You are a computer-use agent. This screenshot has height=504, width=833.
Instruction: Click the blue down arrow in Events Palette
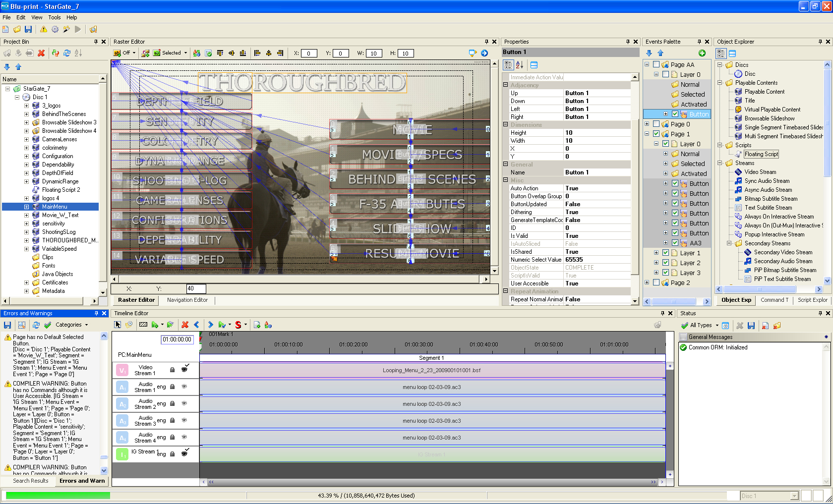click(649, 53)
